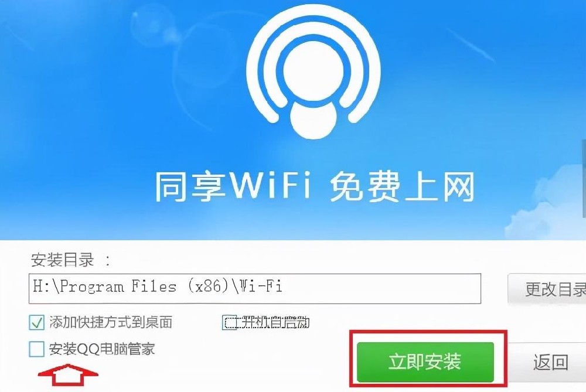The height and width of the screenshot is (392, 586).
Task: Click the 添加快捷方式到桌面 label text
Action: click(111, 322)
